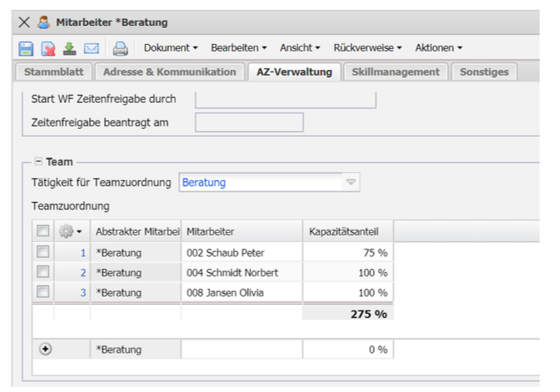Viewport: 560px width, 392px height.
Task: Tick the checkbox for Schmidt Norbert row
Action: [43, 272]
